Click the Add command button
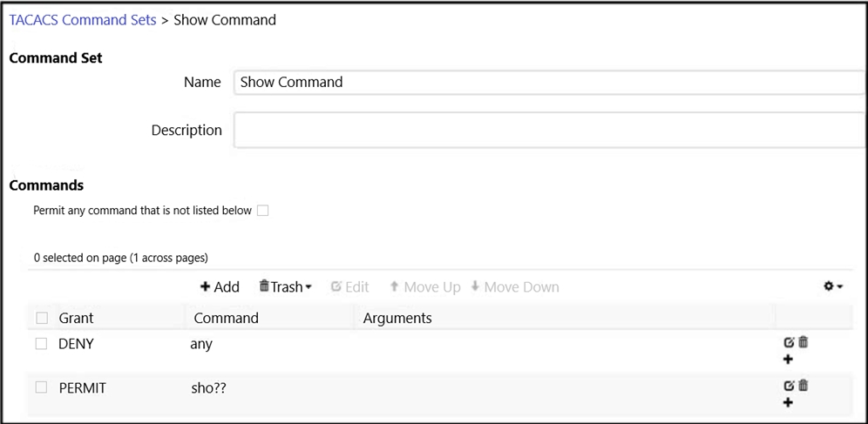This screenshot has width=868, height=424. pyautogui.click(x=220, y=287)
